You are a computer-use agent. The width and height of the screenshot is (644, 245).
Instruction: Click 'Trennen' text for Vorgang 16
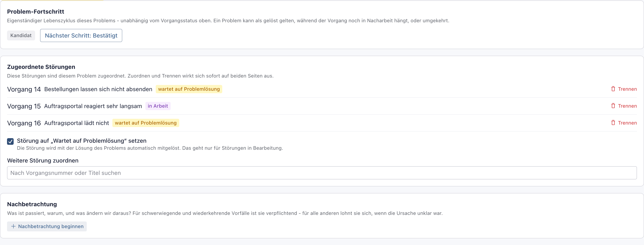click(x=627, y=123)
